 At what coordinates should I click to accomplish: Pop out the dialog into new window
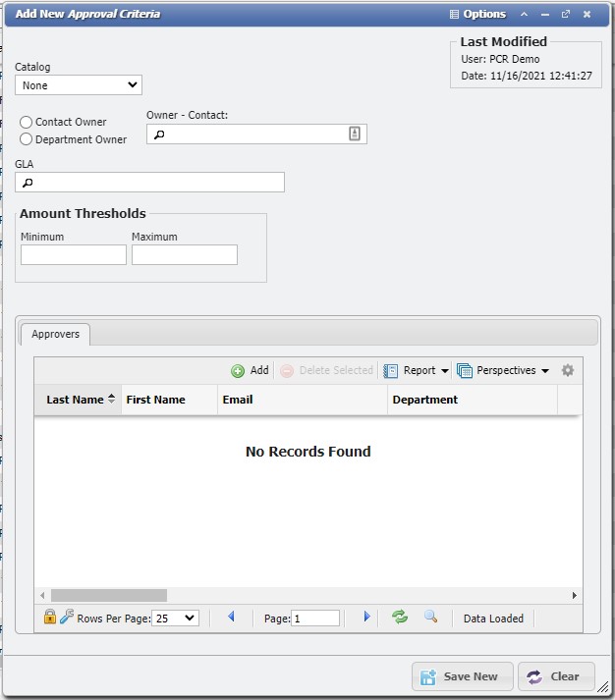[x=566, y=15]
